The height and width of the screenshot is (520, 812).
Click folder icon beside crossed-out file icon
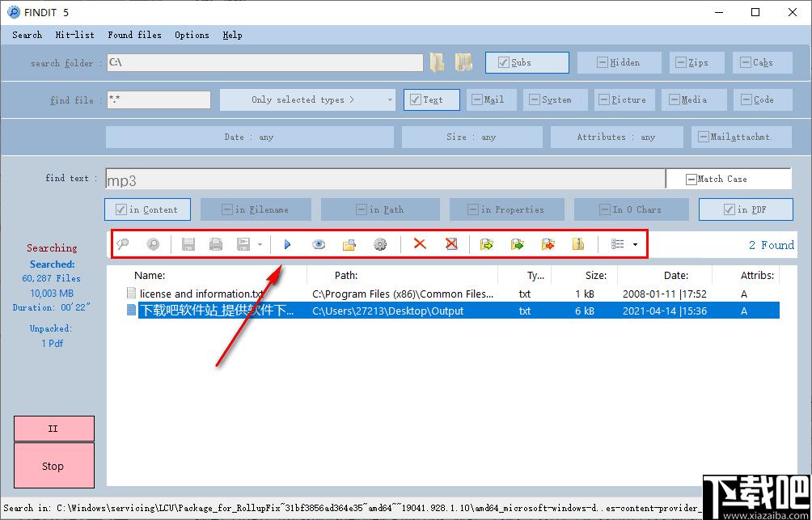coord(486,244)
